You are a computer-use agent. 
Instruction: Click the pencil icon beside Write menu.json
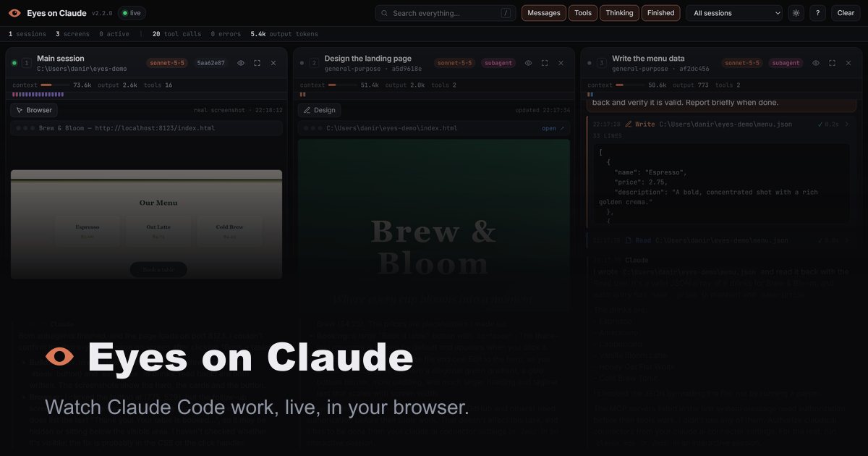(629, 124)
